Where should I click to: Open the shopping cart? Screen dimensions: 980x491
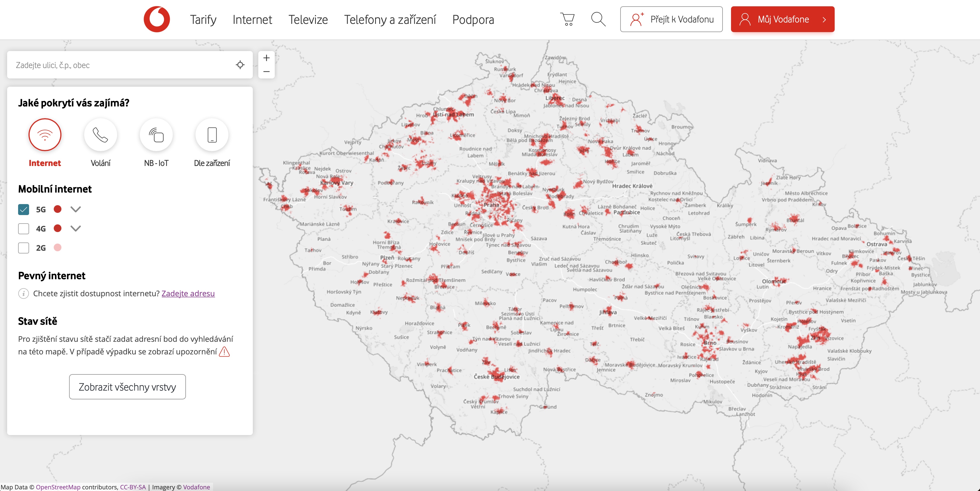[567, 19]
